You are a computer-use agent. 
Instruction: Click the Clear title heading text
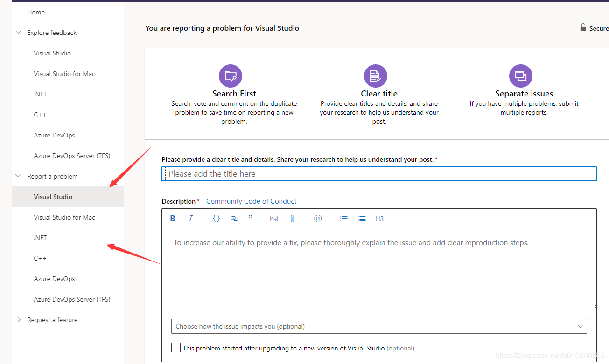379,94
